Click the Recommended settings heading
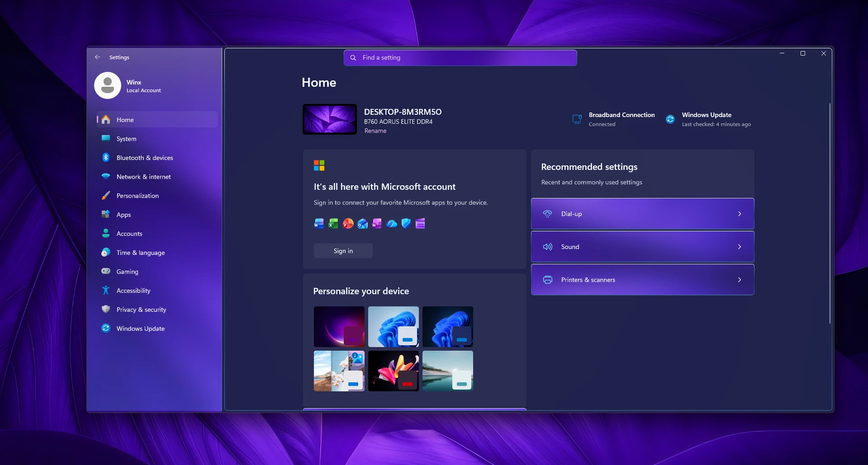Viewport: 868px width, 465px height. coord(589,167)
